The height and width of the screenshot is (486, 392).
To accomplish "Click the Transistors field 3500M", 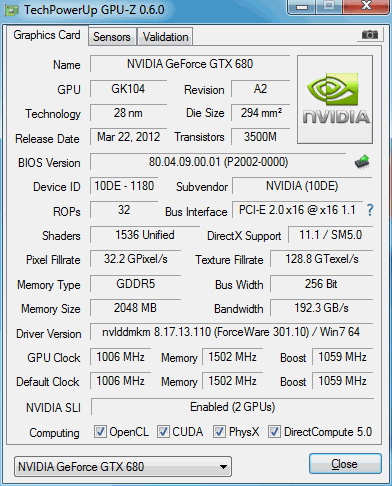I will point(260,137).
